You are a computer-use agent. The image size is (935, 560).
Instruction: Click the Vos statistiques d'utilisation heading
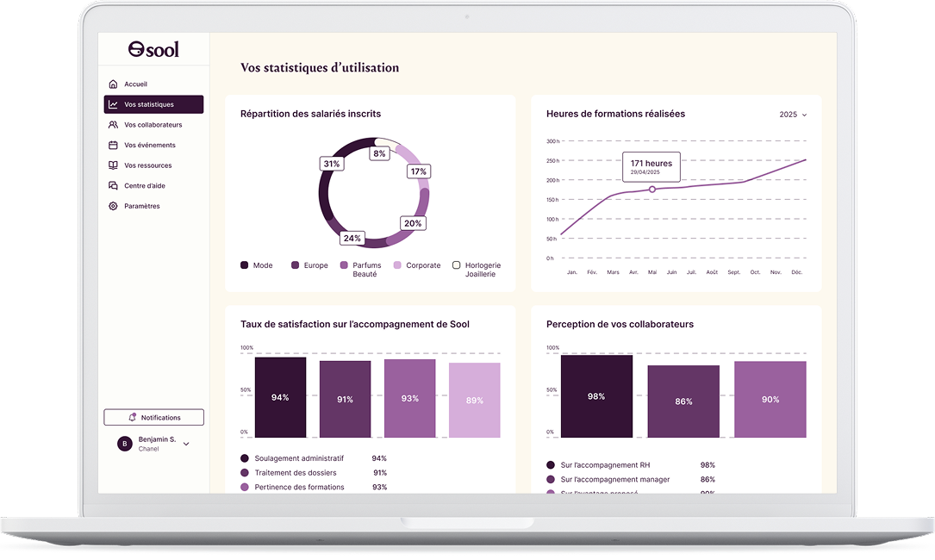coord(320,68)
